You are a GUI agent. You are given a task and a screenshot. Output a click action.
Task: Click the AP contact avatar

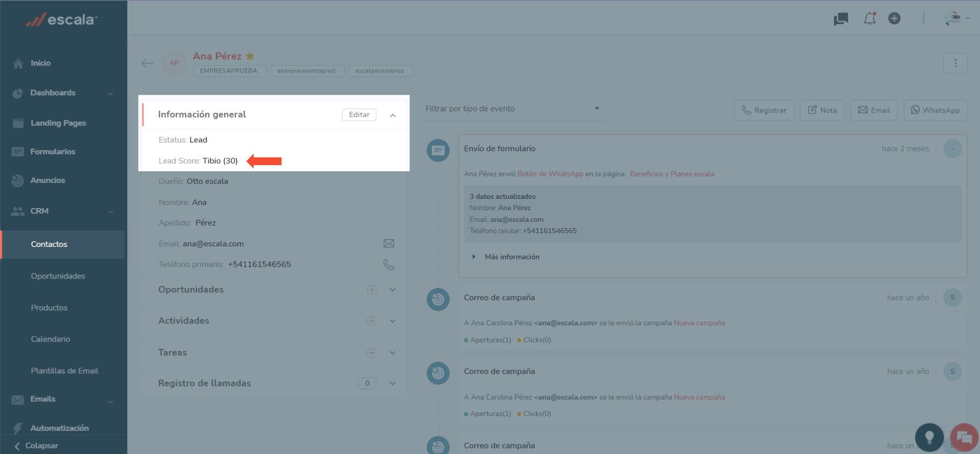point(174,63)
